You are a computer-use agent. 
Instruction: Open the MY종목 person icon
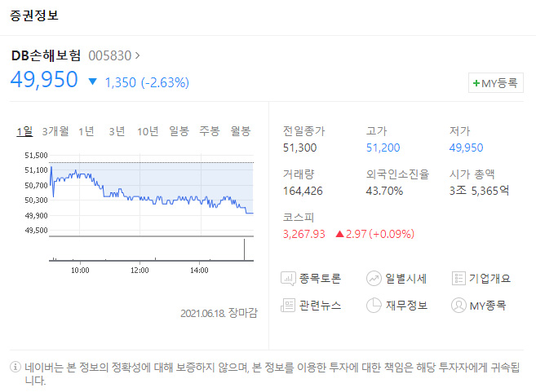458,306
